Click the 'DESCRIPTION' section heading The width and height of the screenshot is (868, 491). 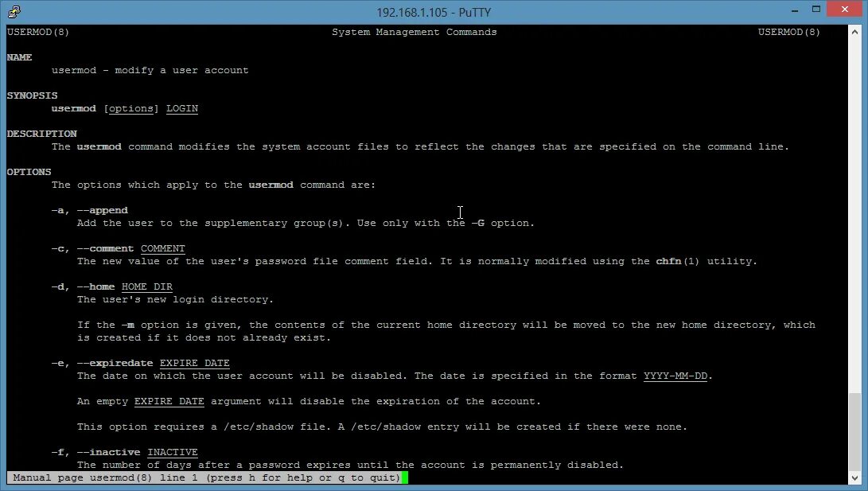[42, 134]
